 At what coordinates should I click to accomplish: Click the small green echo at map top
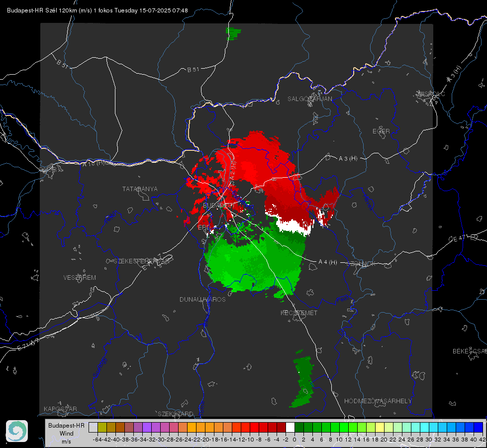[233, 33]
